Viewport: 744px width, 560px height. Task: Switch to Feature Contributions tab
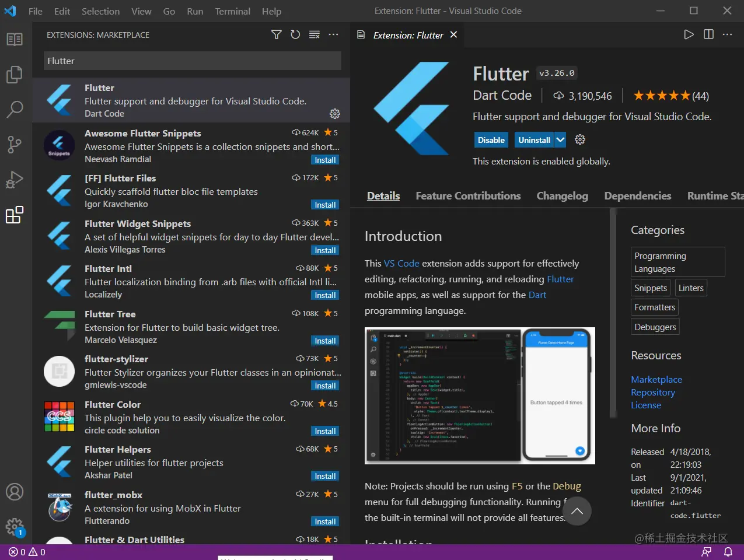tap(468, 196)
